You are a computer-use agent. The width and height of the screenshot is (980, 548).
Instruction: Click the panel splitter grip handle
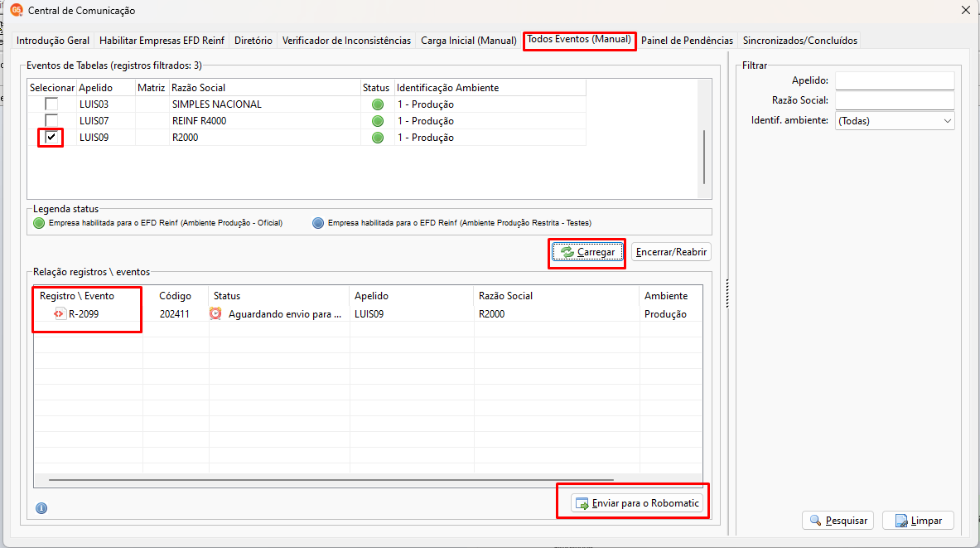click(727, 294)
